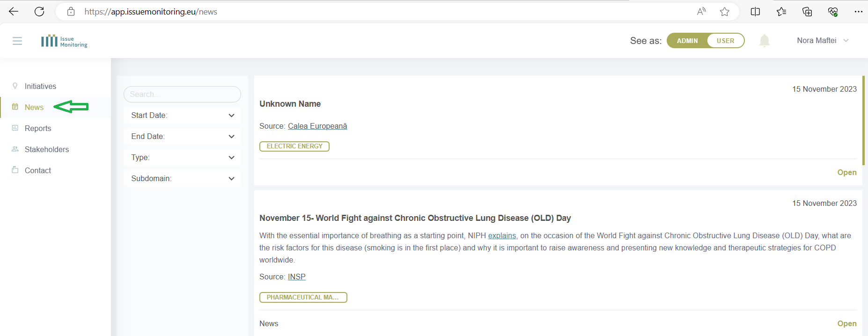The width and height of the screenshot is (868, 336).
Task: Switch view to USER mode
Action: tap(725, 41)
